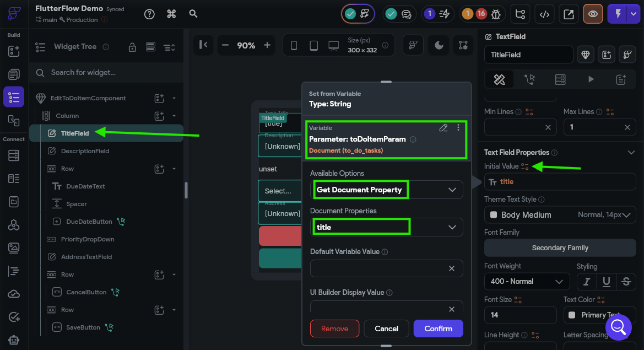Toggle underline styling
This screenshot has width=644, height=350.
606,282
